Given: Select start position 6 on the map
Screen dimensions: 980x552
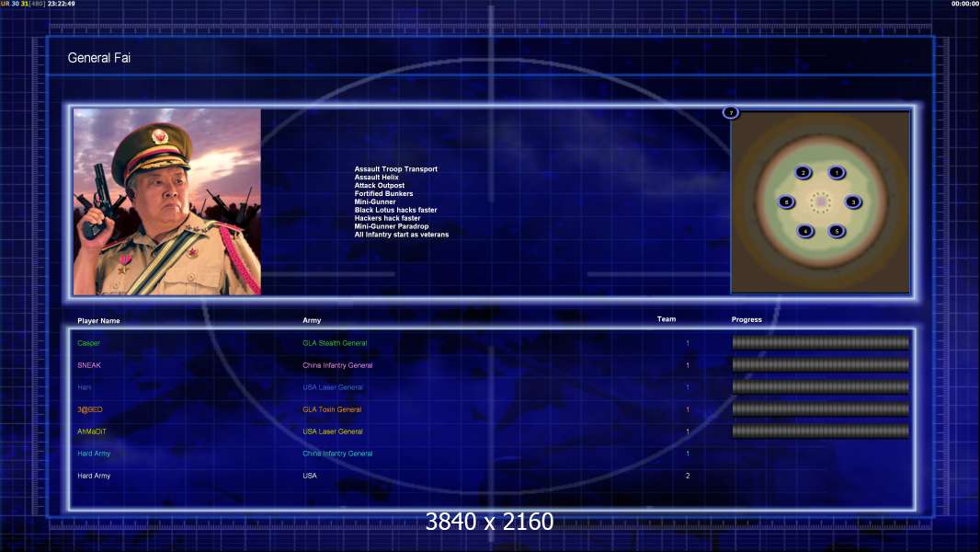Looking at the screenshot, I should click(x=786, y=201).
